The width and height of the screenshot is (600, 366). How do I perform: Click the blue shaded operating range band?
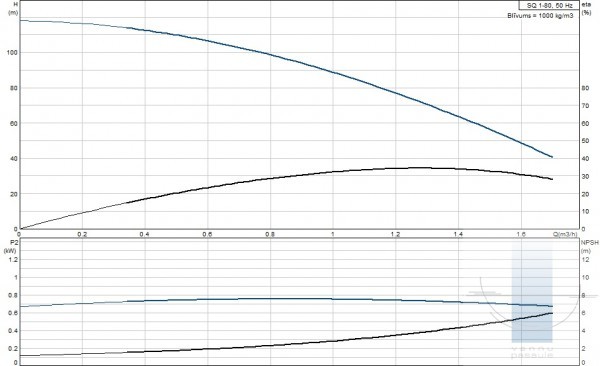click(x=532, y=291)
